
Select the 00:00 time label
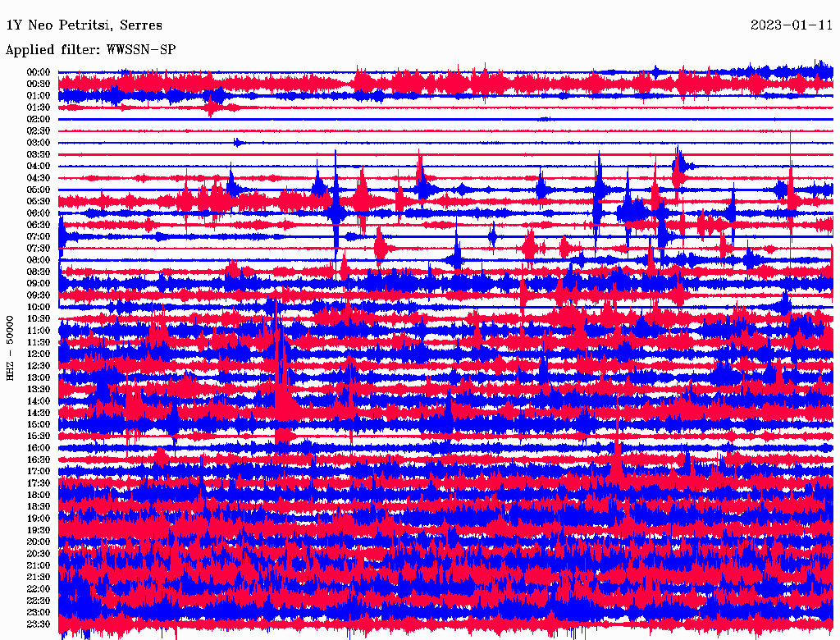(x=39, y=72)
